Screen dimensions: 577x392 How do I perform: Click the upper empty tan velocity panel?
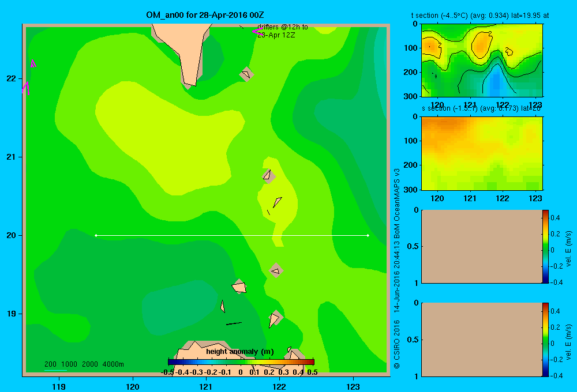(482, 246)
